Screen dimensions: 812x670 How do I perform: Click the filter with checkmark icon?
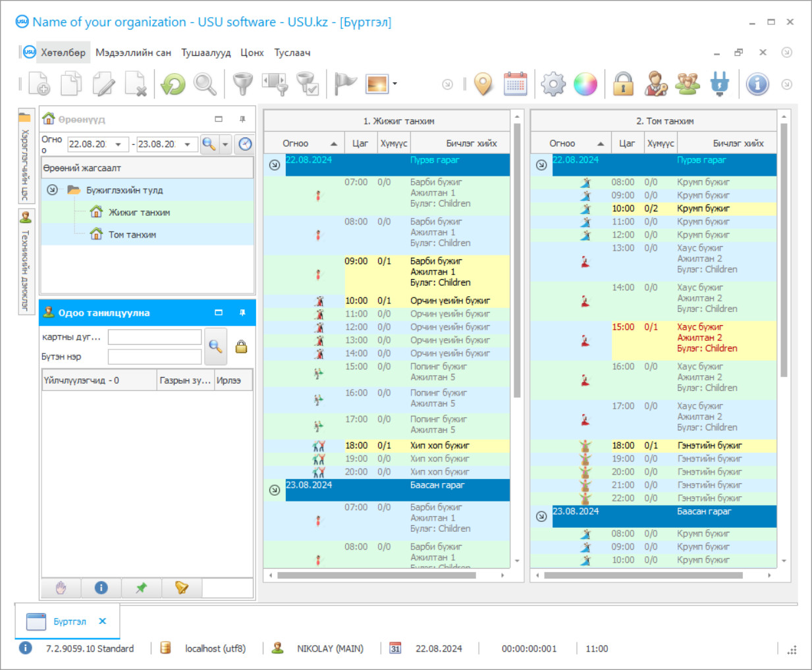[308, 84]
